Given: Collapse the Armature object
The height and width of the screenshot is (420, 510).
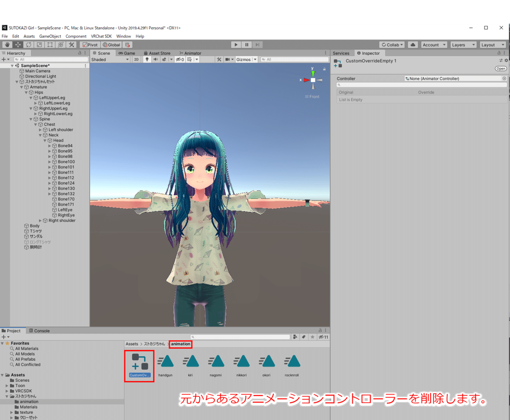Looking at the screenshot, I should (x=21, y=87).
